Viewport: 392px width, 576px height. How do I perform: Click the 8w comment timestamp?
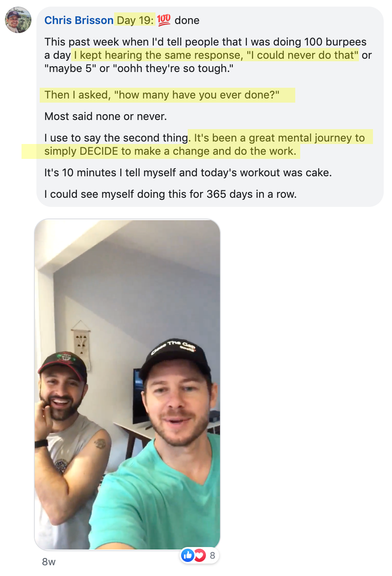tap(49, 562)
